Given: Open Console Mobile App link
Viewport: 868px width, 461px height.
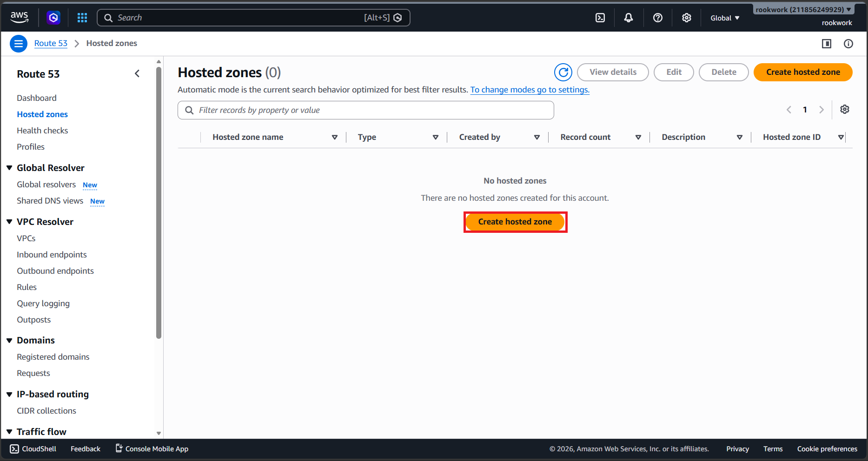Looking at the screenshot, I should (x=152, y=449).
